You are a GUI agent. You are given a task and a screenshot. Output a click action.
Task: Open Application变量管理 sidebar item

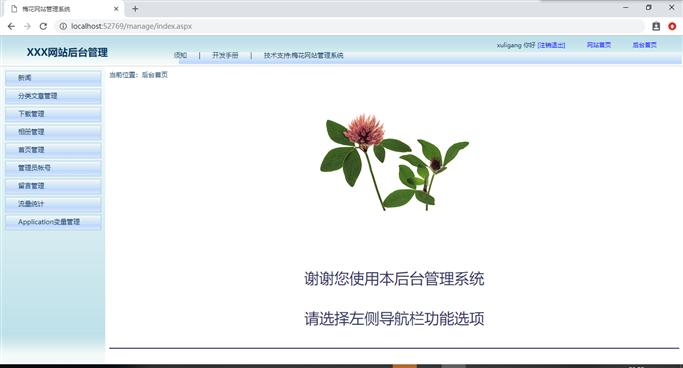pos(53,222)
